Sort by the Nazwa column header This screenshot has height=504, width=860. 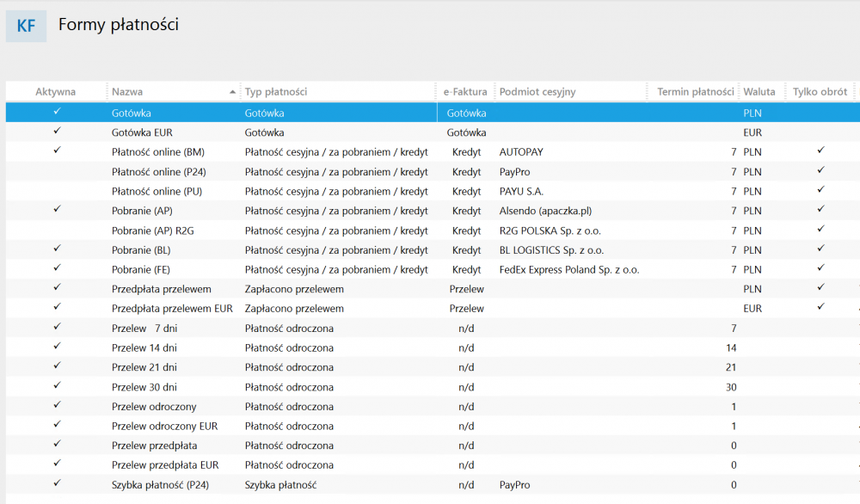pos(174,91)
